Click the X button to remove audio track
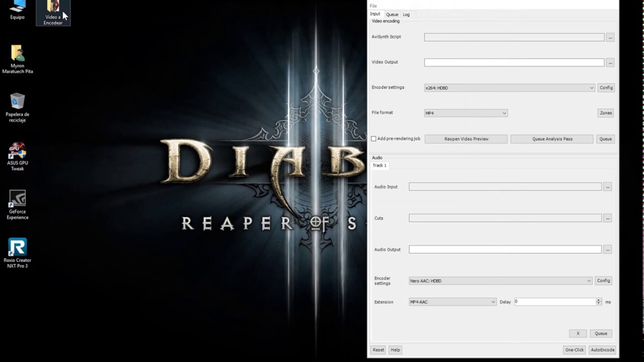This screenshot has width=644, height=362. [x=578, y=333]
